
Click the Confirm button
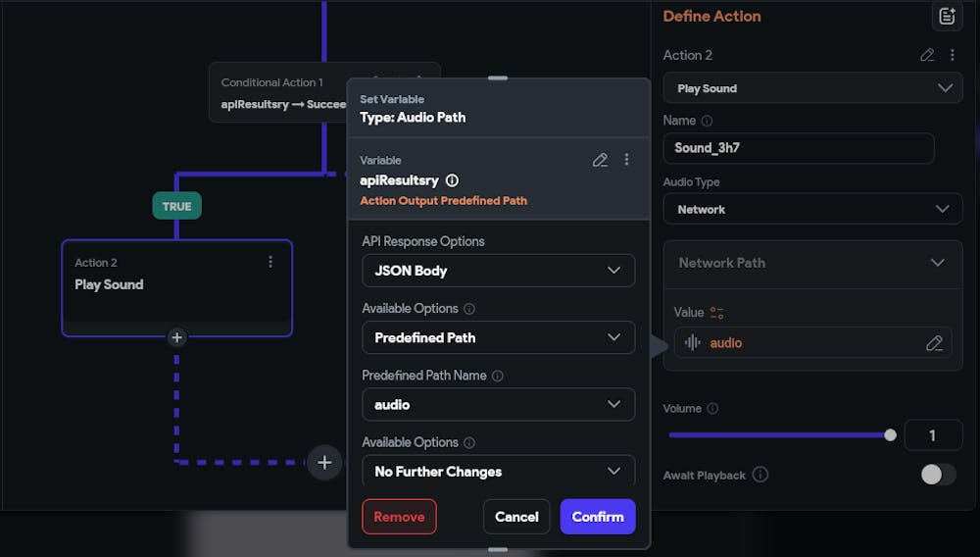click(x=598, y=517)
